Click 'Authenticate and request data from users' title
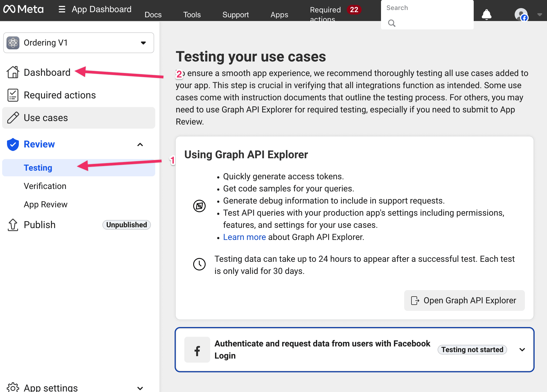Viewport: 547px width, 392px height. pyautogui.click(x=322, y=350)
